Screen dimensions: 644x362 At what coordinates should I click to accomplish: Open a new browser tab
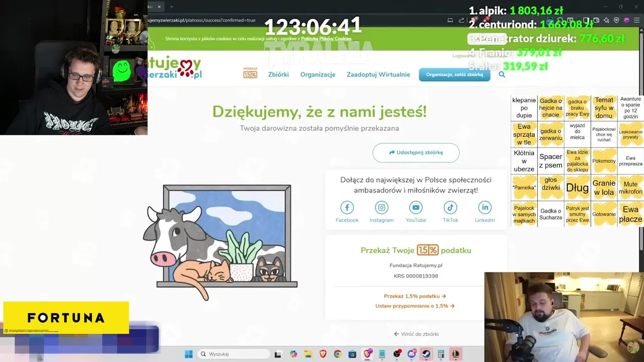171,7
